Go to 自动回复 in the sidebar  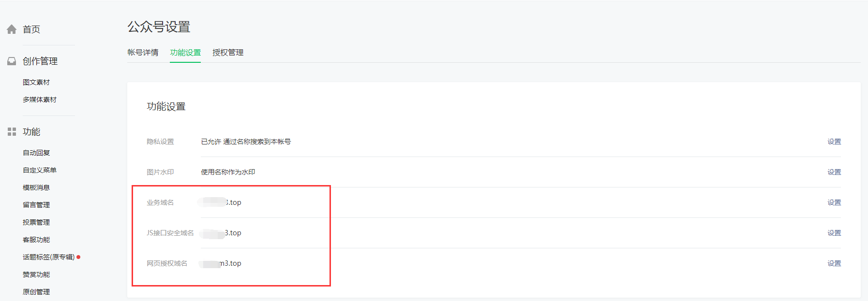pos(36,153)
